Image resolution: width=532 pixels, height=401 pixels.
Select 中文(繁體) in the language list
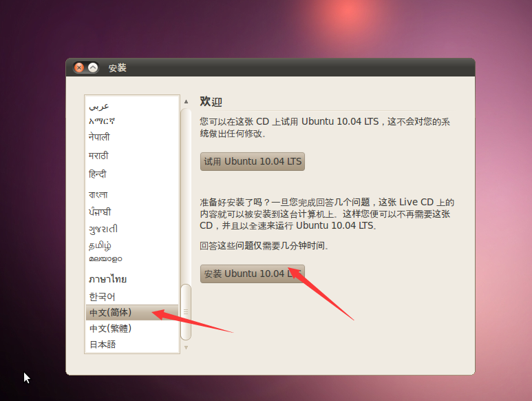click(x=132, y=329)
